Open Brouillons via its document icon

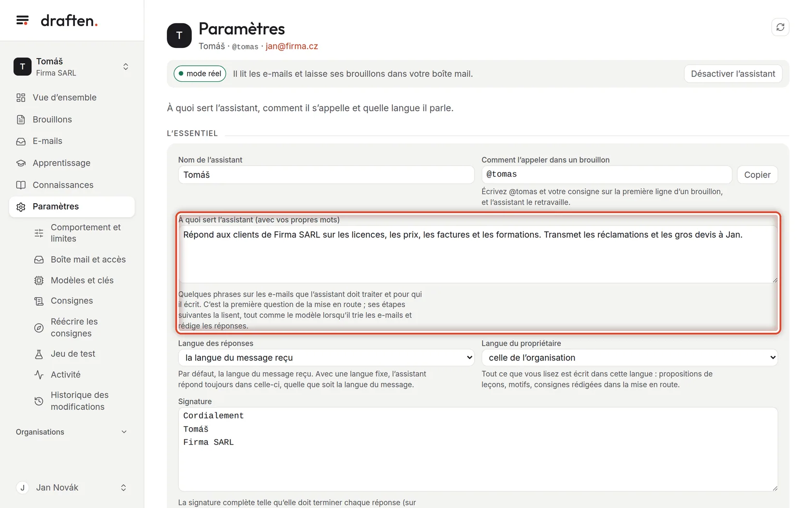click(x=21, y=120)
